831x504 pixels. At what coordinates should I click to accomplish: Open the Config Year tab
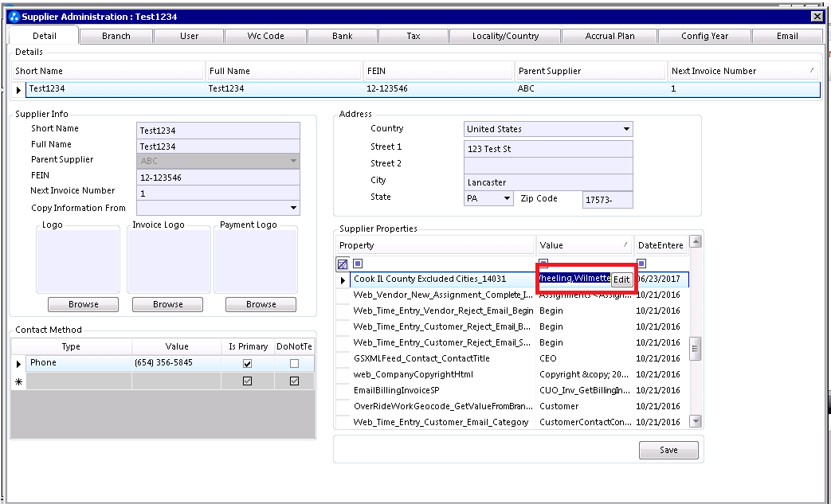704,36
